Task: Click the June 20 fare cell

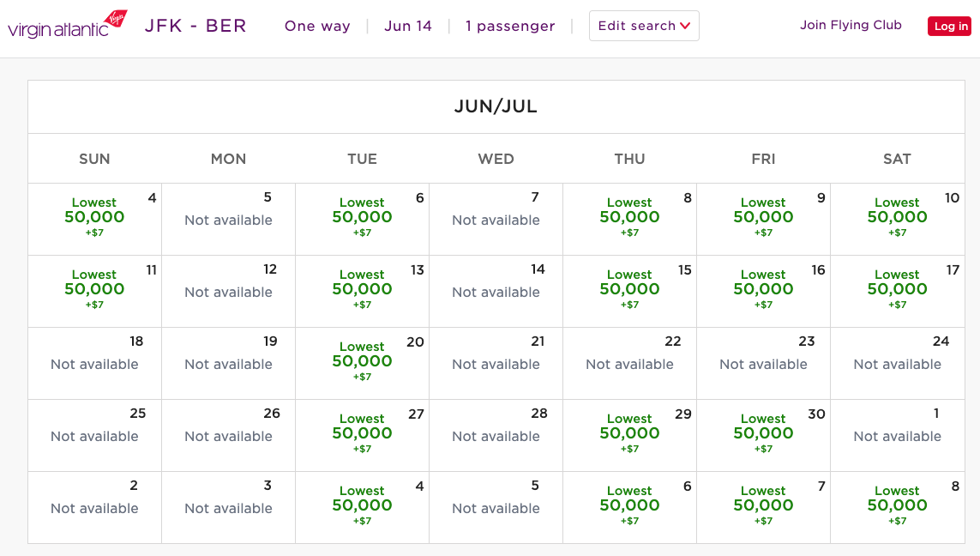Action: click(362, 363)
